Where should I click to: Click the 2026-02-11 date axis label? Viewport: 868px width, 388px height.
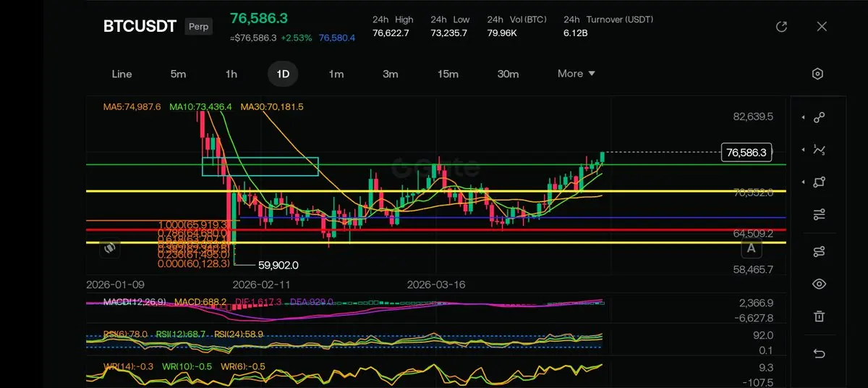(260, 284)
